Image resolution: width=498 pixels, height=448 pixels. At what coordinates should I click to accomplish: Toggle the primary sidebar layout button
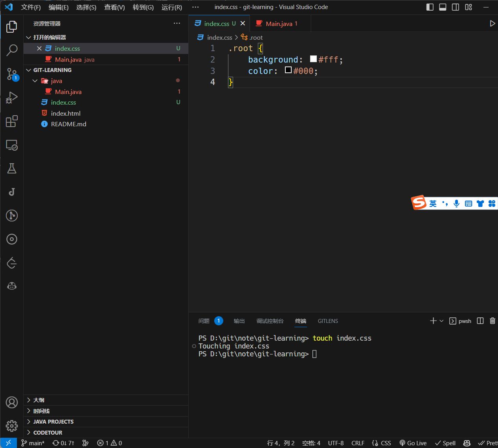pyautogui.click(x=430, y=7)
